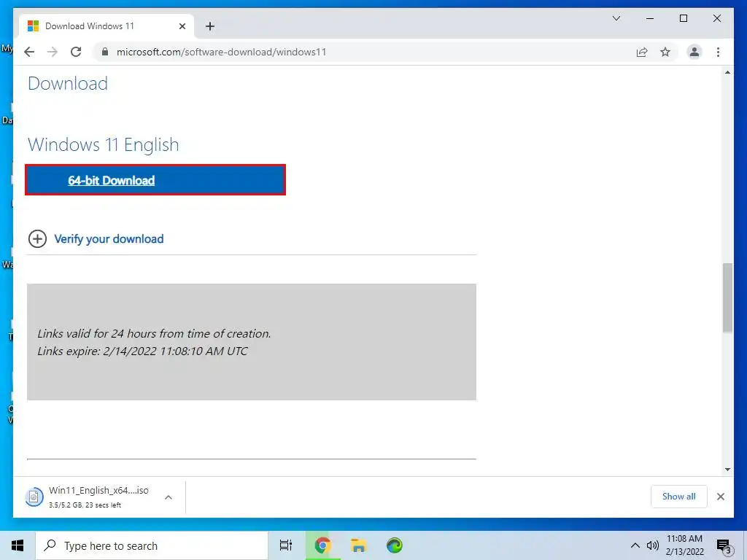Viewport: 747px width, 560px height.
Task: Expand the download item options chevron
Action: 169,497
